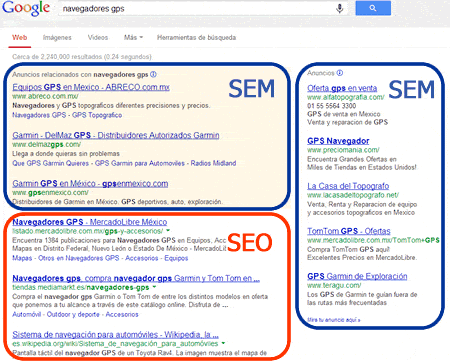Click 'GPS Garmin para Automoviles' sitelink
Image resolution: width=450 pixels, height=361 pixels.
140,163
